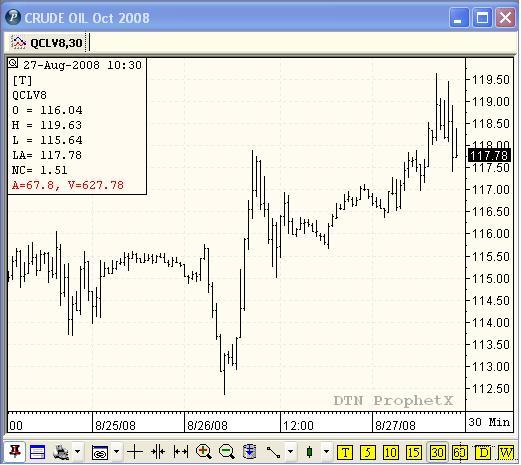521x465 pixels.
Task: Click the red pushpin icon in toolbar
Action: (x=14, y=452)
